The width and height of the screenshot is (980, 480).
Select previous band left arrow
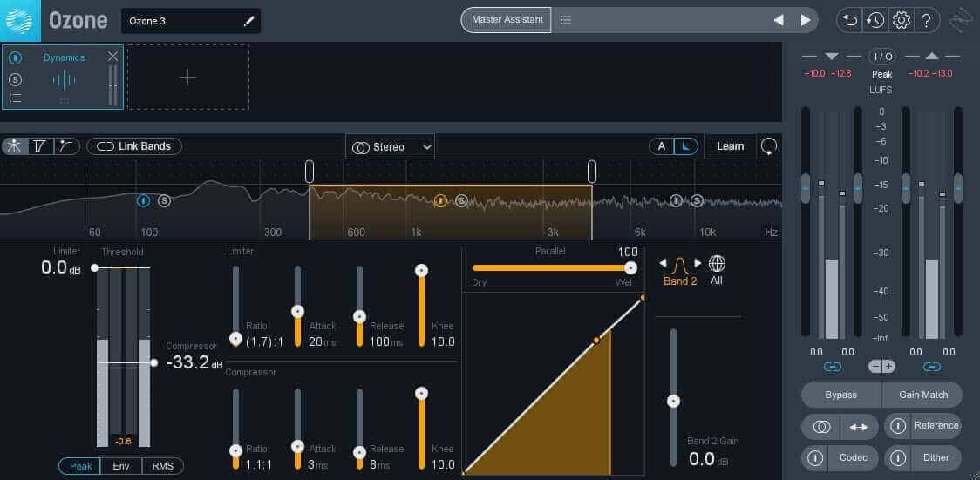664,263
